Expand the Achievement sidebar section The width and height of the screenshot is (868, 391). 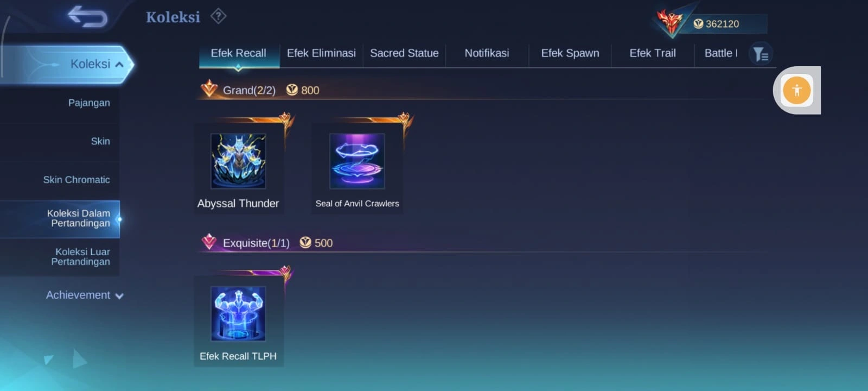[85, 295]
